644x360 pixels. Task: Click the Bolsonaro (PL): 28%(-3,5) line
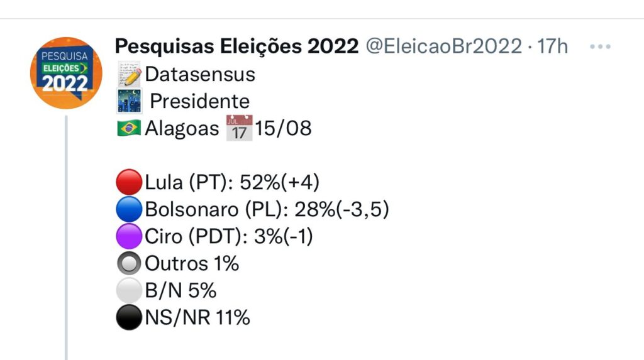267,209
